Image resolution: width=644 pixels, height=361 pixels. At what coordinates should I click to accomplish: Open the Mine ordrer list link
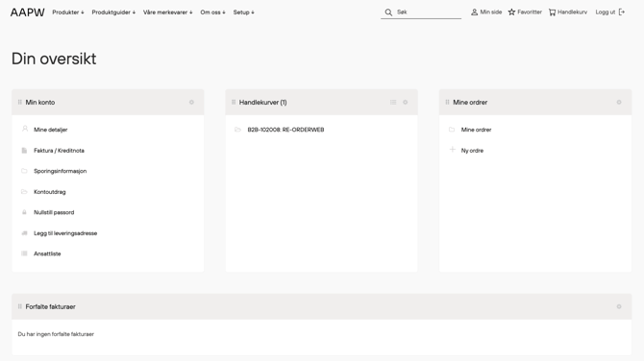476,130
